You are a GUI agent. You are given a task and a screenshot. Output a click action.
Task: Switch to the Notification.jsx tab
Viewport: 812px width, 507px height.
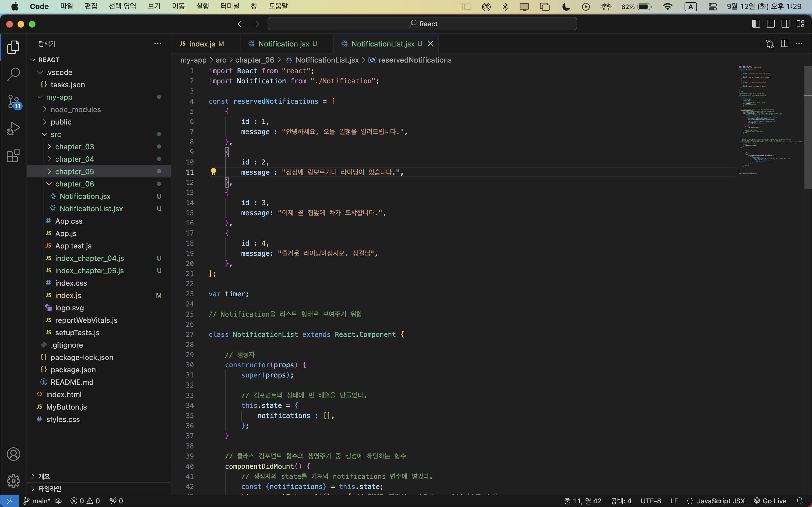(284, 44)
